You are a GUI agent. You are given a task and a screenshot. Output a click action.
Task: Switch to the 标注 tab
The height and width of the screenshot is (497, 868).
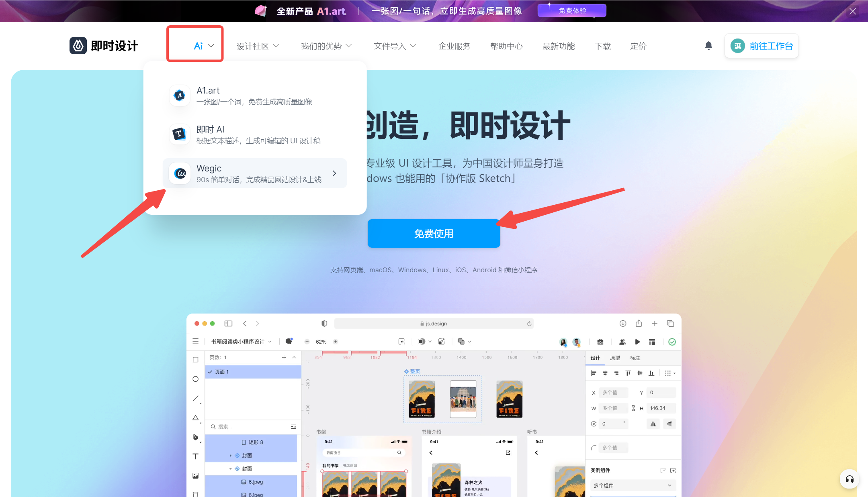pyautogui.click(x=635, y=358)
